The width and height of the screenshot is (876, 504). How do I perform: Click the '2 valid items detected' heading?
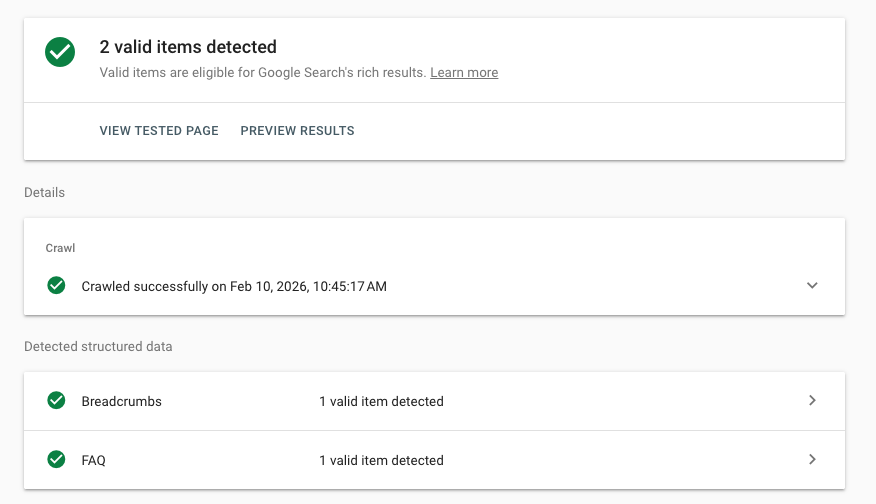[x=188, y=47]
